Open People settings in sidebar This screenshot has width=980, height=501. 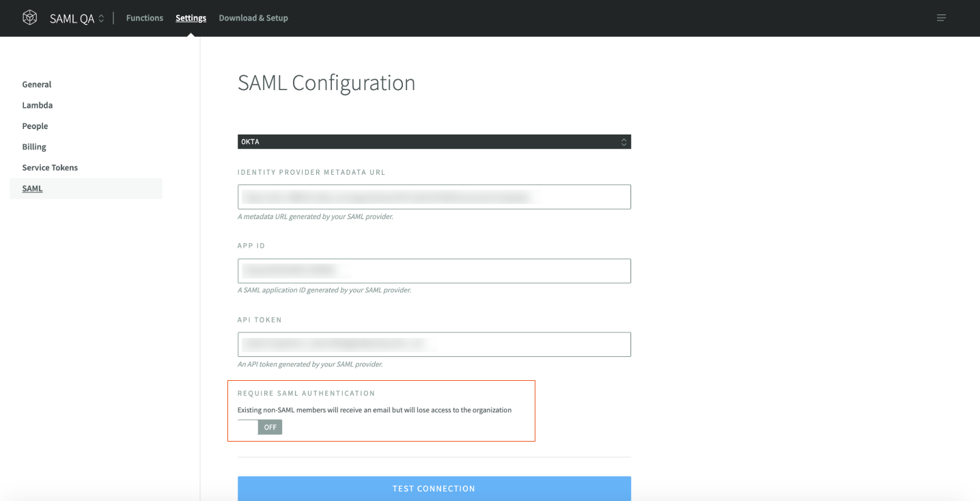pyautogui.click(x=35, y=126)
